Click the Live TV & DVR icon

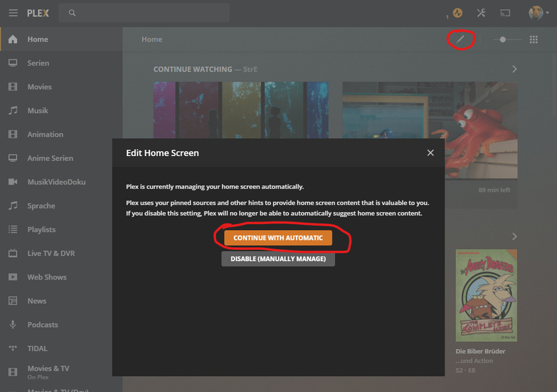click(x=13, y=253)
